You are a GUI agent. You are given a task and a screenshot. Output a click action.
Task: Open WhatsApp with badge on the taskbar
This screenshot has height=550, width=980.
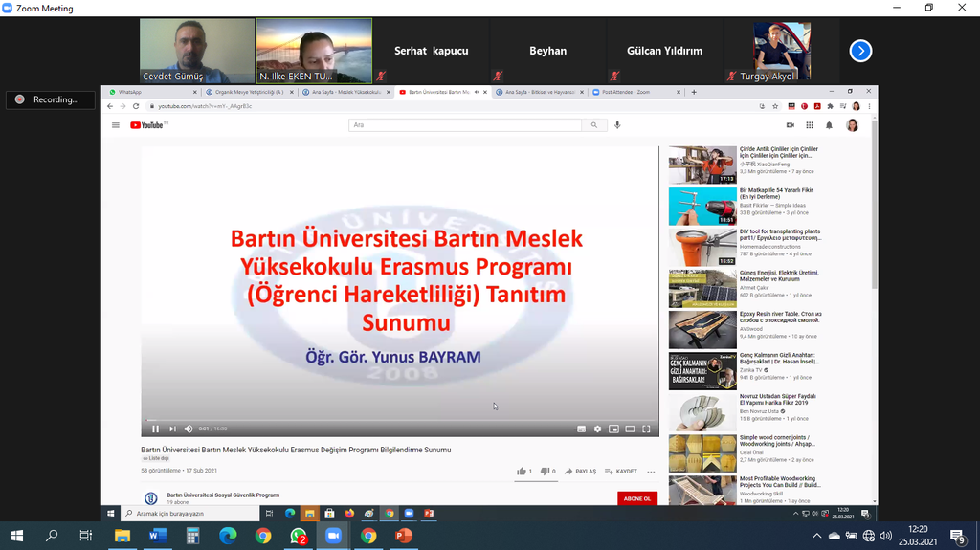tap(299, 536)
